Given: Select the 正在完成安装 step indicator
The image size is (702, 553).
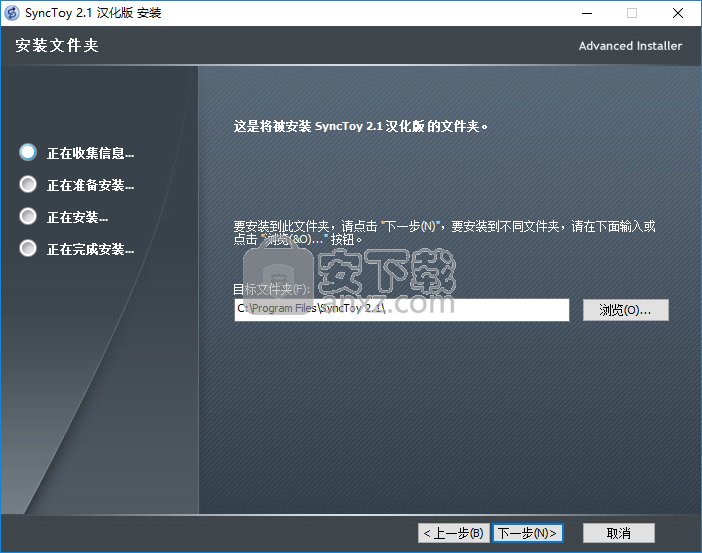Looking at the screenshot, I should pos(28,248).
